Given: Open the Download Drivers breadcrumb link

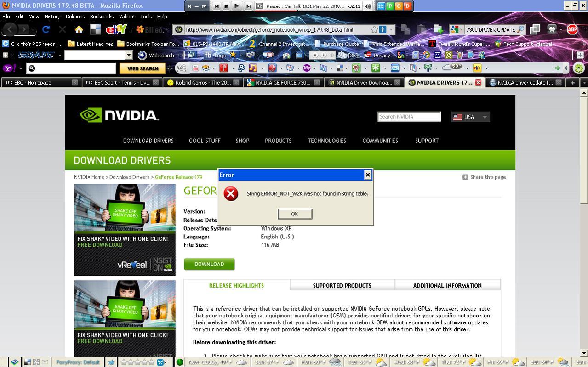Looking at the screenshot, I should tap(129, 177).
